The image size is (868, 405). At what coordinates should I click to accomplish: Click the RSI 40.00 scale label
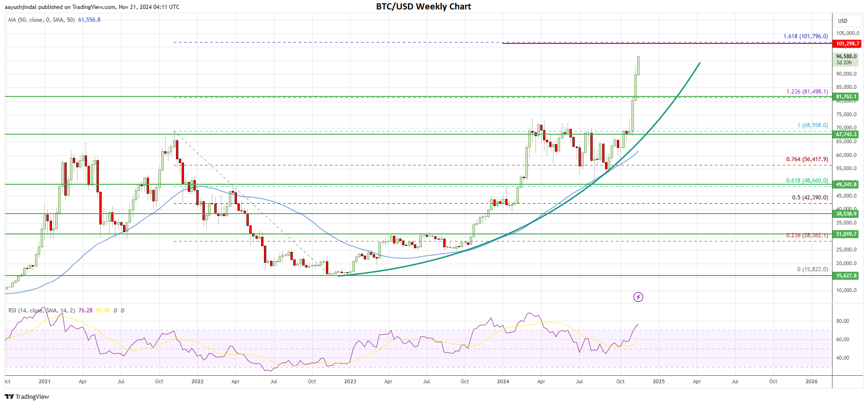[842, 358]
